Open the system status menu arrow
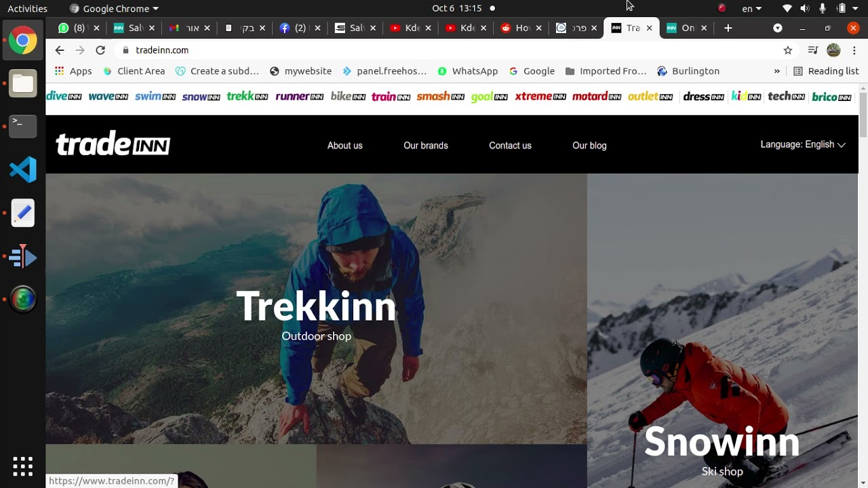This screenshot has width=868, height=488. point(855,9)
